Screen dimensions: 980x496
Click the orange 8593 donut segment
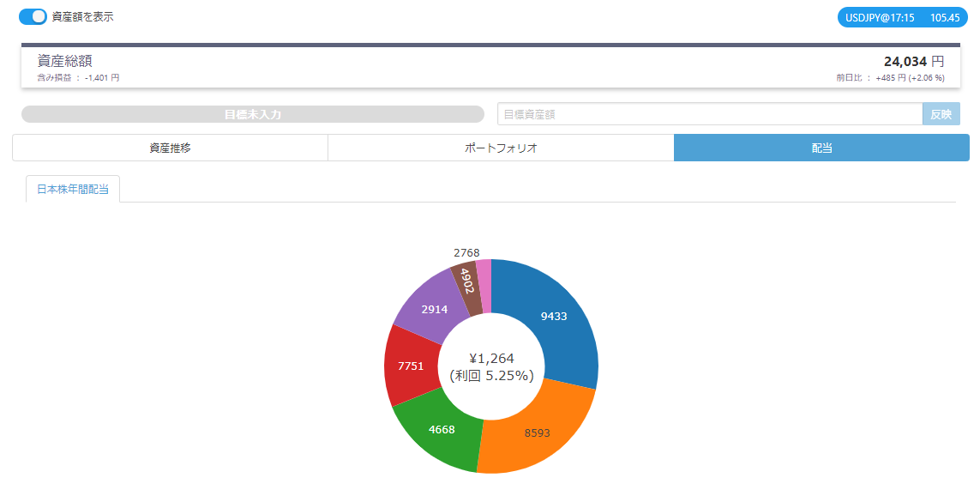[x=538, y=432]
